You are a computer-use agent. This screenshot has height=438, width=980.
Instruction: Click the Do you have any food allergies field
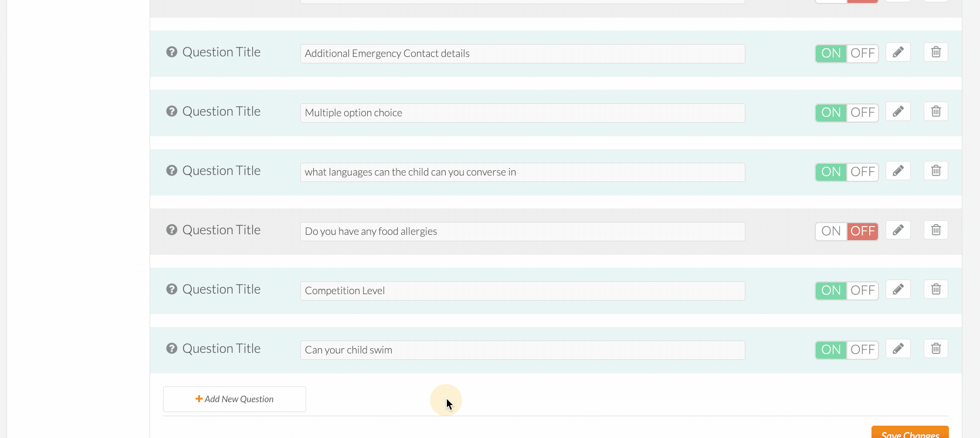coord(523,231)
